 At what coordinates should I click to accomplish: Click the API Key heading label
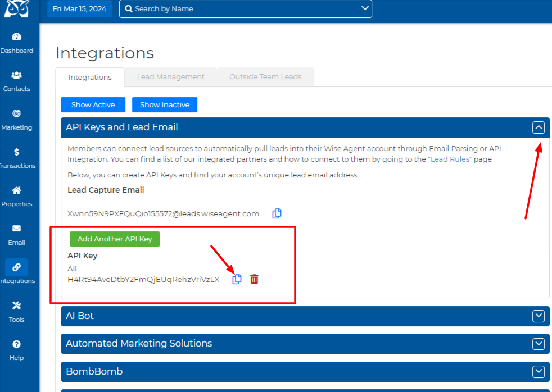click(x=83, y=256)
